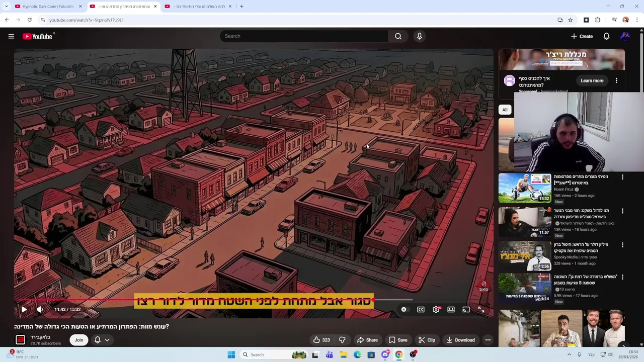644x362 pixels.
Task: Open Chrome's three-dot menu
Action: click(x=637, y=20)
